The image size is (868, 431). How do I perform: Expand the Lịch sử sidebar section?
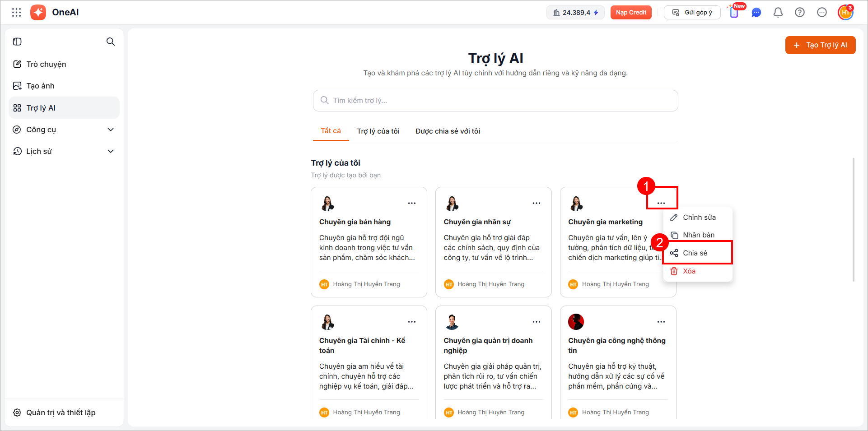[x=64, y=151]
